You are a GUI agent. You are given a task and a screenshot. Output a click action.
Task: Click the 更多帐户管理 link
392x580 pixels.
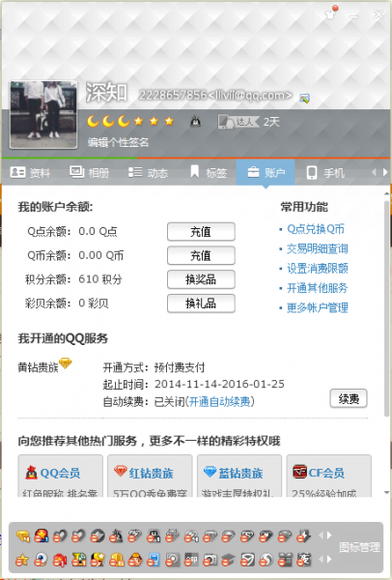318,307
